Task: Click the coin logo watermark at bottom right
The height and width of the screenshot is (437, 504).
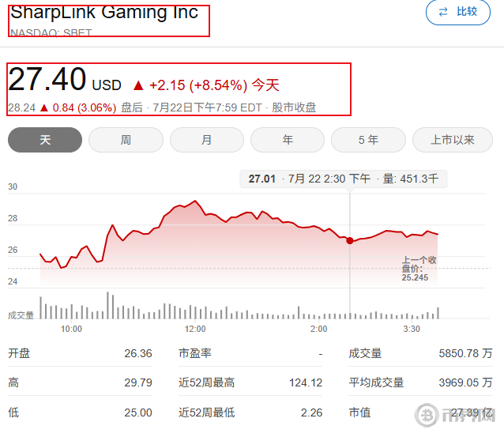Action: point(429,416)
